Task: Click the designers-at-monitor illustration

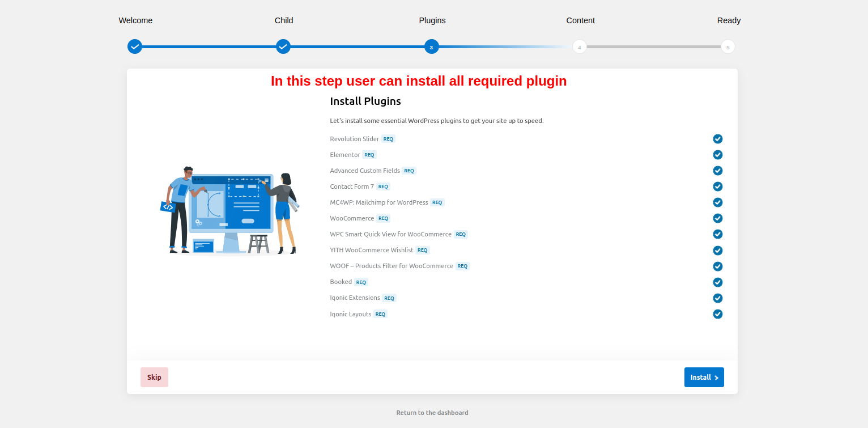Action: [x=229, y=210]
